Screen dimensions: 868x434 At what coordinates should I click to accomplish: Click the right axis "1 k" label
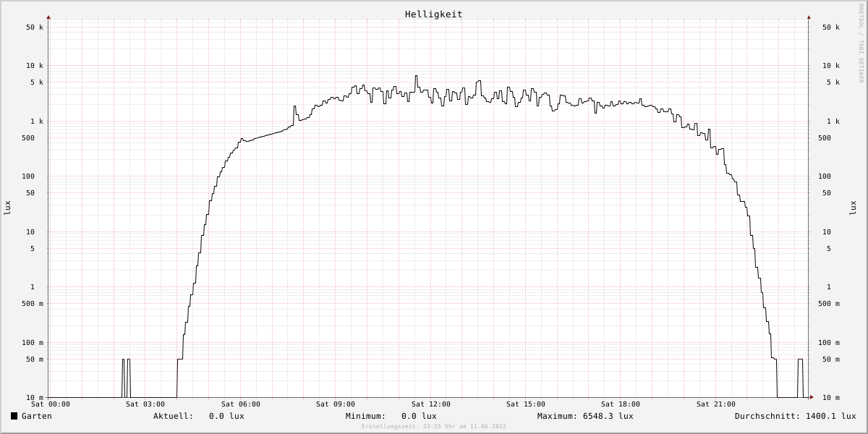tap(833, 122)
